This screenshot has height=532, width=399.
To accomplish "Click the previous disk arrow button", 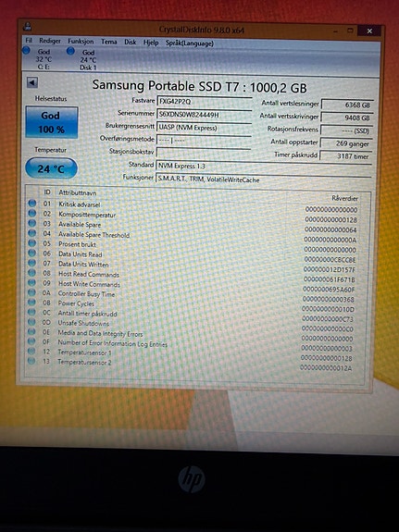I will (32, 82).
